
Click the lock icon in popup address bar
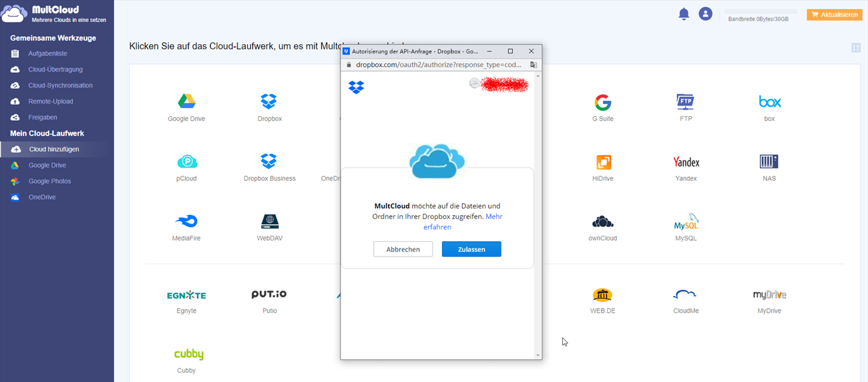(x=348, y=65)
